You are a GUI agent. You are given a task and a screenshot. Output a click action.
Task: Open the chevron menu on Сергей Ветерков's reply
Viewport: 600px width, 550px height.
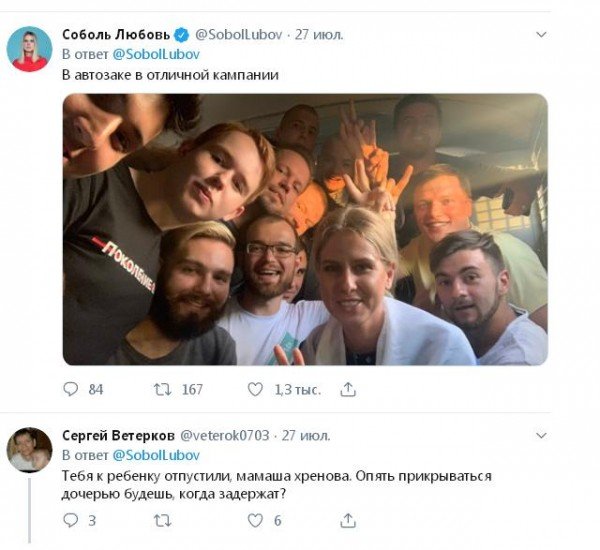[x=541, y=436]
